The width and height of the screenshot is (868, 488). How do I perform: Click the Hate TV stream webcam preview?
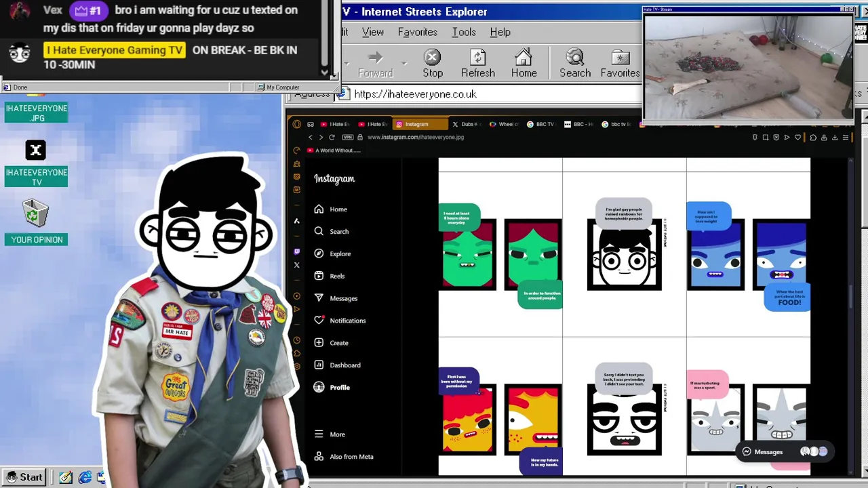click(749, 67)
